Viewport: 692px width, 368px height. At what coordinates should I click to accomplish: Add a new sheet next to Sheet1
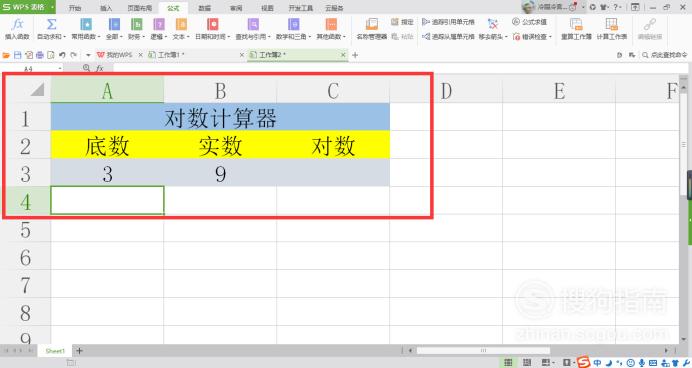[79, 351]
